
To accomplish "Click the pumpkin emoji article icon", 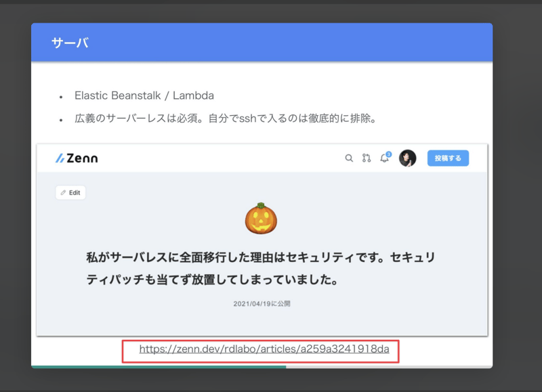I will pos(261,219).
